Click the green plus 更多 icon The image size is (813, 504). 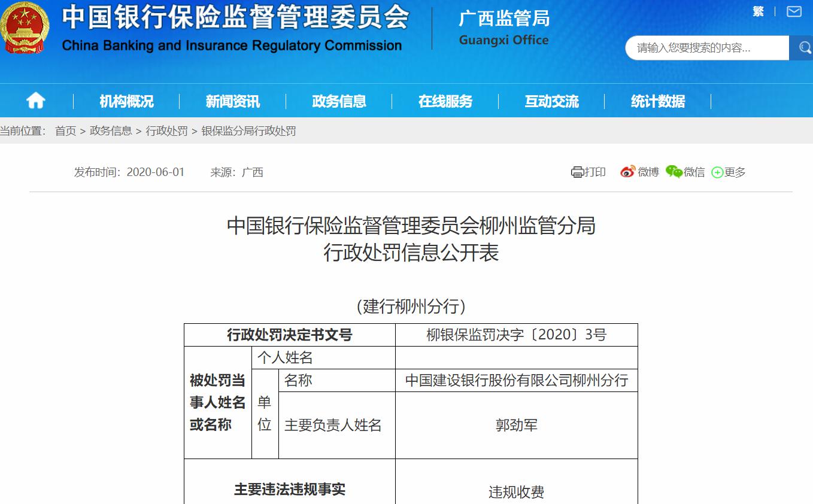[717, 172]
